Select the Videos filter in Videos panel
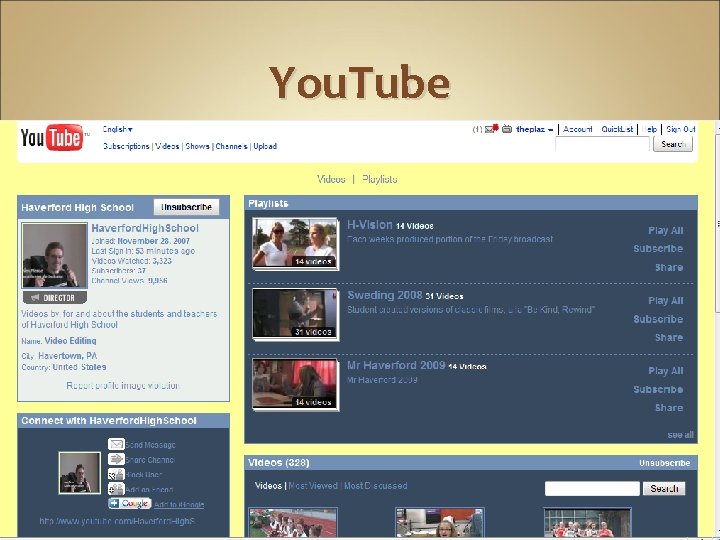720x540 pixels. tap(268, 486)
